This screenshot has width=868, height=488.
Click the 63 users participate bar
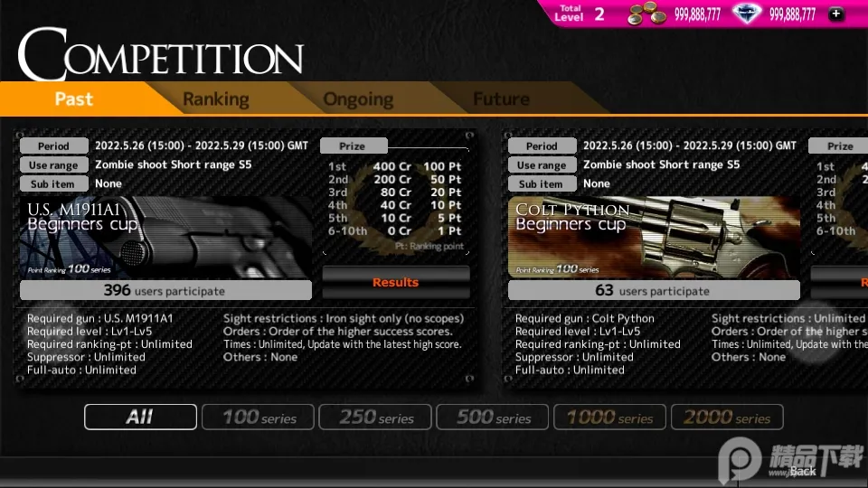654,290
